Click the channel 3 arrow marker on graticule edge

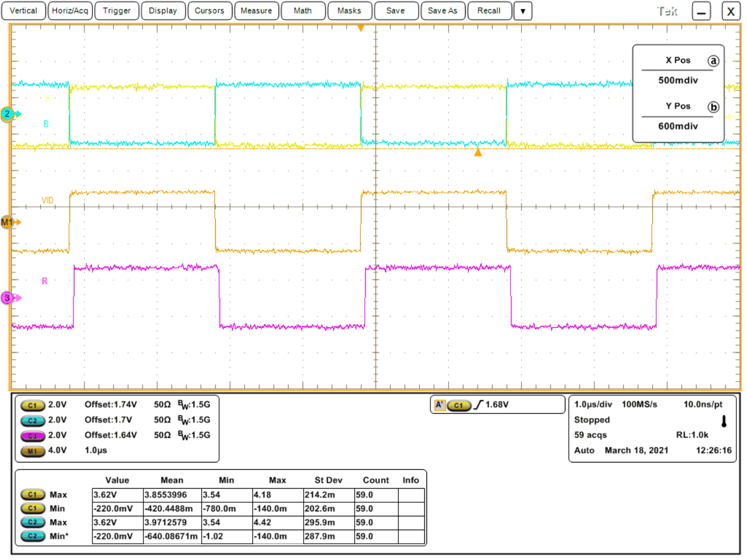click(7, 298)
